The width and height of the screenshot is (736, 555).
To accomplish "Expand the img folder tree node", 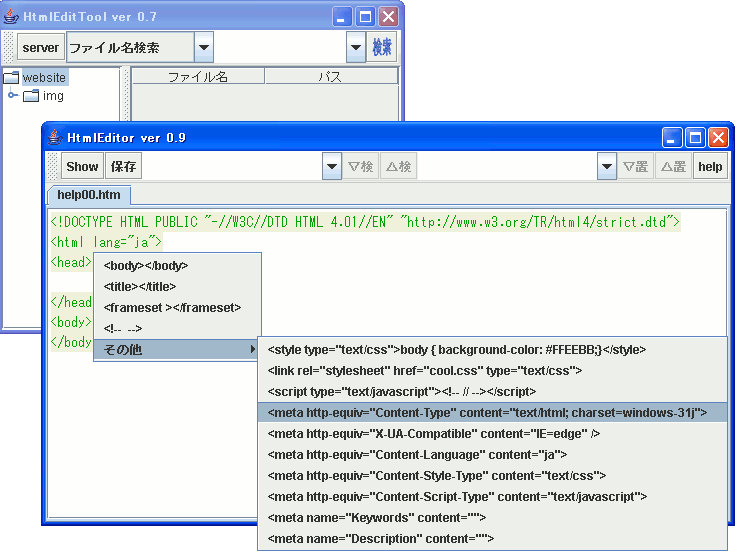I will coord(13,96).
